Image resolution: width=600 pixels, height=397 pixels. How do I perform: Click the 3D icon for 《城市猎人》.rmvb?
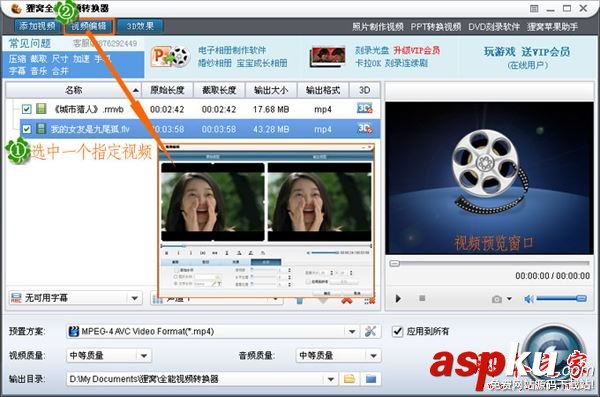[365, 108]
